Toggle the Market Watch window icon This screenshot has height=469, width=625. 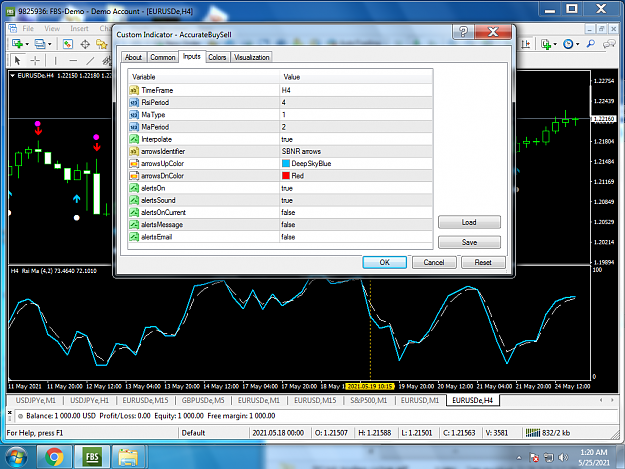click(x=68, y=44)
